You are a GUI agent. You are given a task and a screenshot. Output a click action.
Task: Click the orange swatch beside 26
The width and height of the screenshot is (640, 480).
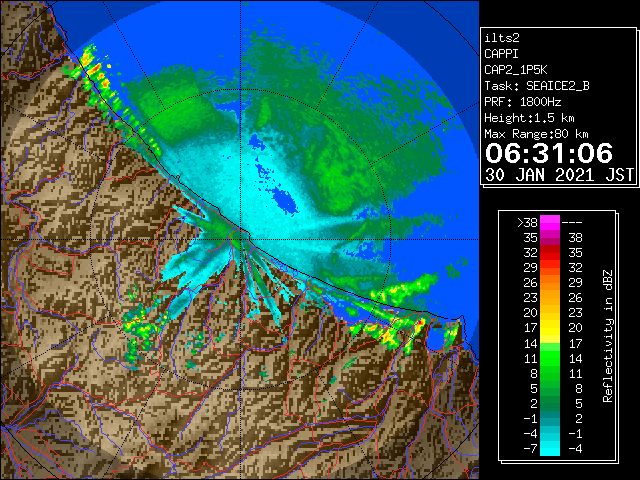click(x=550, y=283)
